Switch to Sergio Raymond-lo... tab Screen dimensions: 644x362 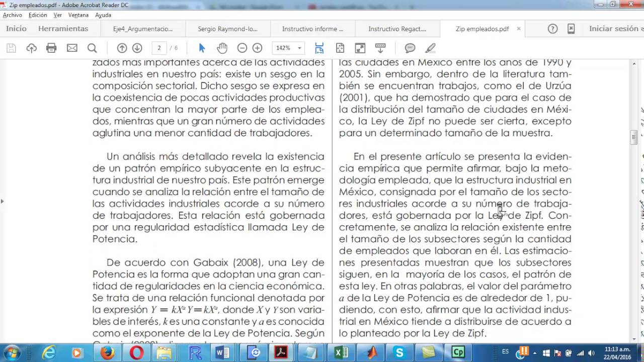pos(227,29)
